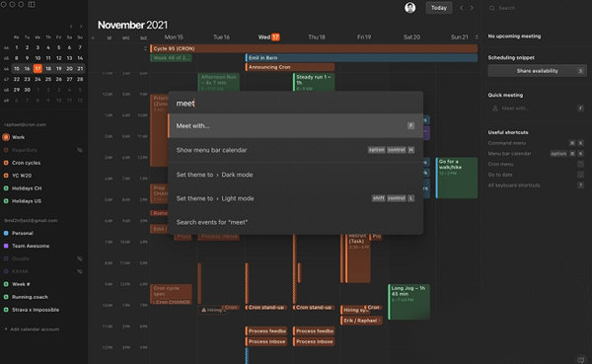
Task: Add a timezone column with plus
Action: [x=93, y=37]
